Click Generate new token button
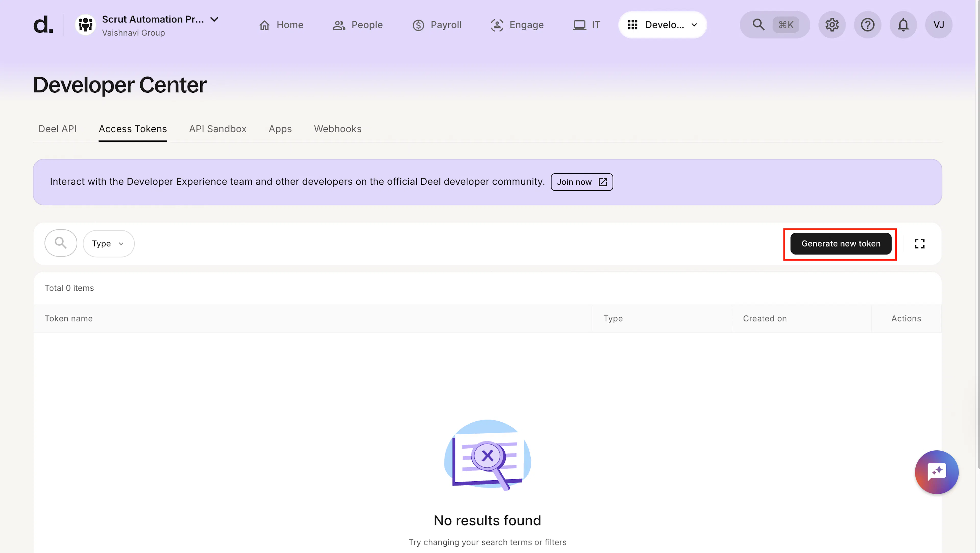The height and width of the screenshot is (553, 980). click(841, 243)
